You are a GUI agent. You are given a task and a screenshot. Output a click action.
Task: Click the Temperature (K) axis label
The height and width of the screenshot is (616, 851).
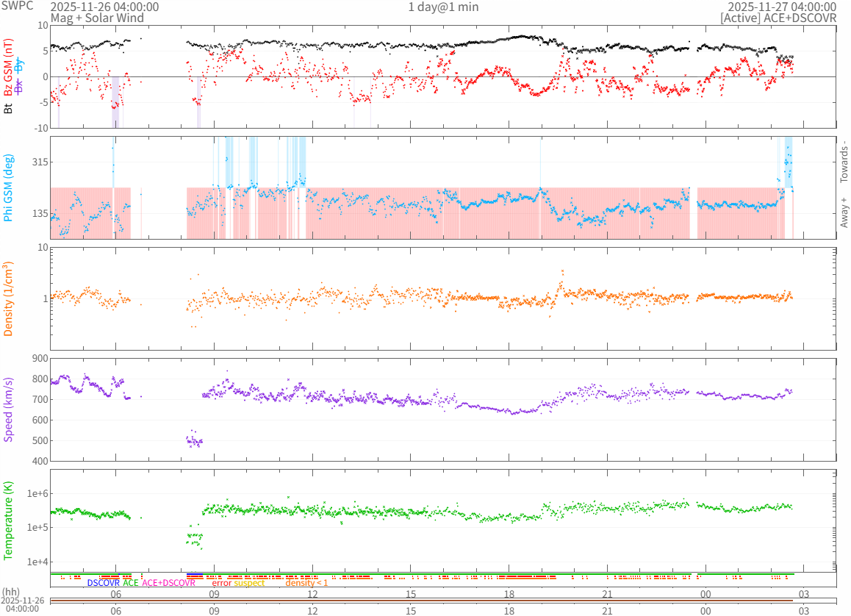point(9,518)
